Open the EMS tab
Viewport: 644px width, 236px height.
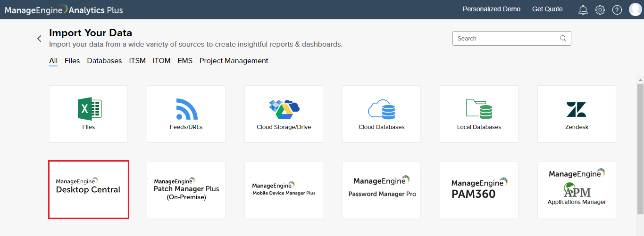click(x=185, y=61)
